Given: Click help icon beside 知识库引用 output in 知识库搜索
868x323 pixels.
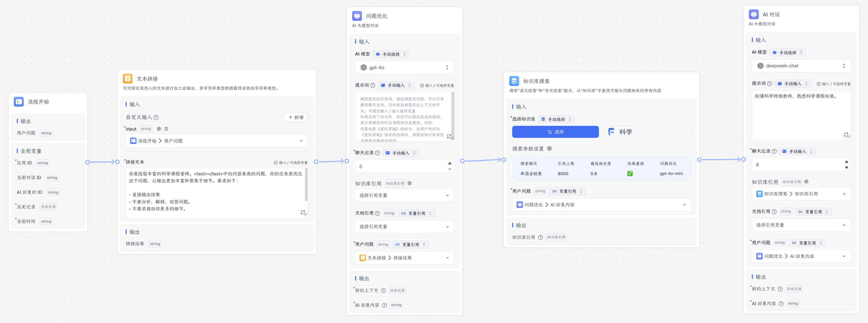Looking at the screenshot, I should coord(541,237).
